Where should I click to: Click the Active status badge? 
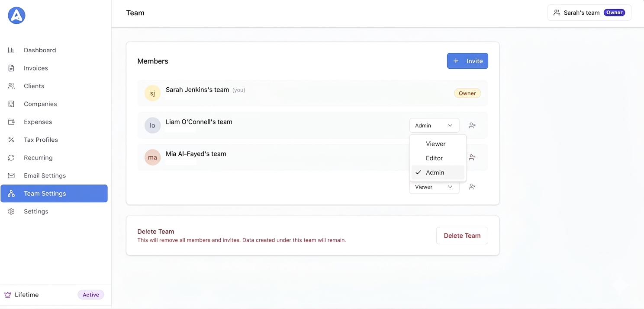(x=91, y=295)
